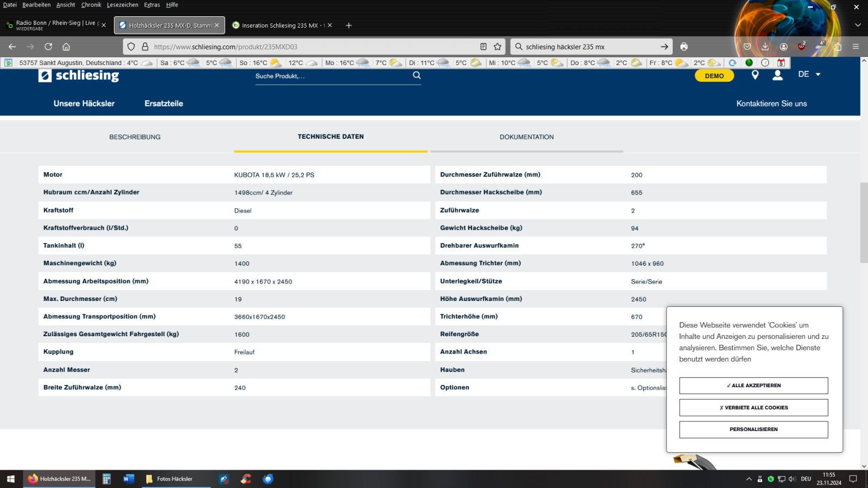868x488 pixels.
Task: Click the page vertical scrollbar thumb
Action: click(x=864, y=222)
